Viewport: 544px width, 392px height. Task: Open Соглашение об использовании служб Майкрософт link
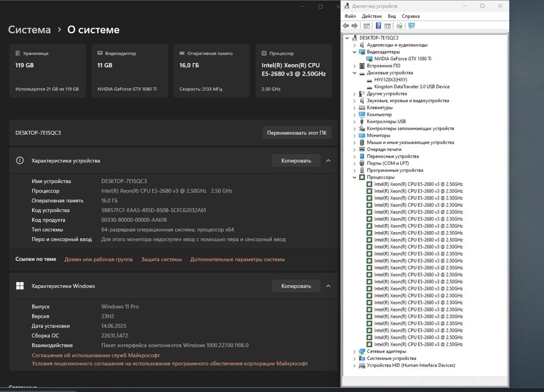[x=96, y=355]
